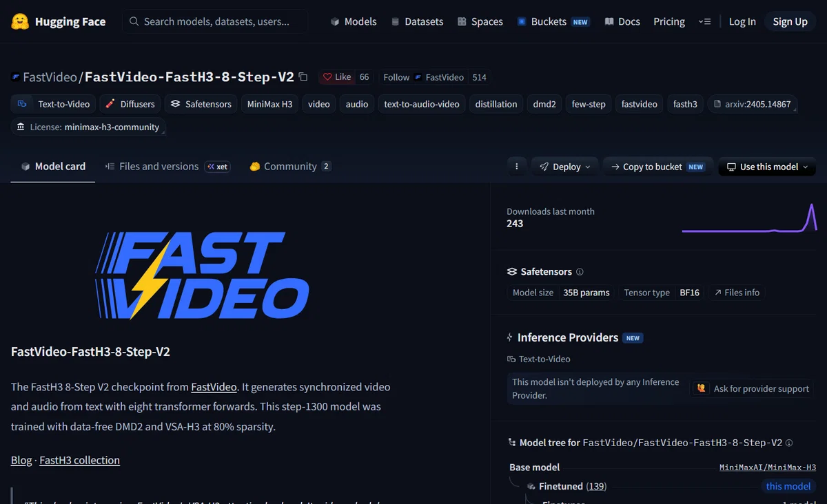Open Buckets in the top navigation
The width and height of the screenshot is (827, 504).
[x=553, y=21]
